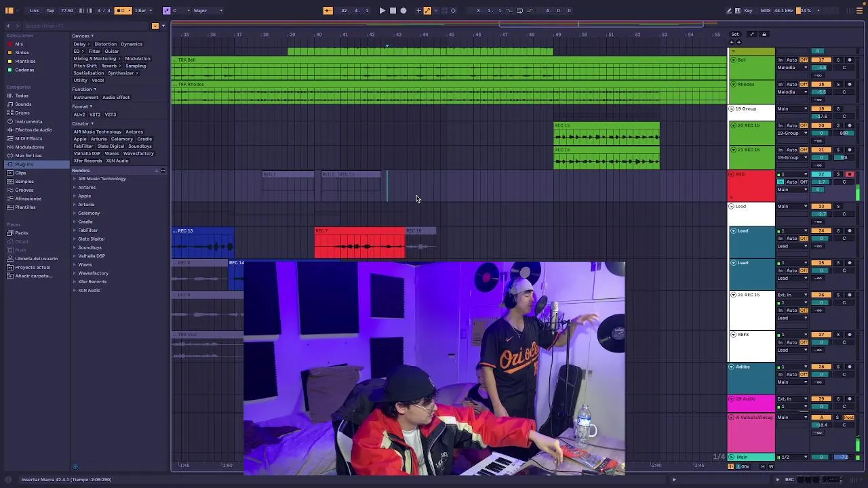Select the red REC 7 clip
The height and width of the screenshot is (488, 868).
click(359, 243)
